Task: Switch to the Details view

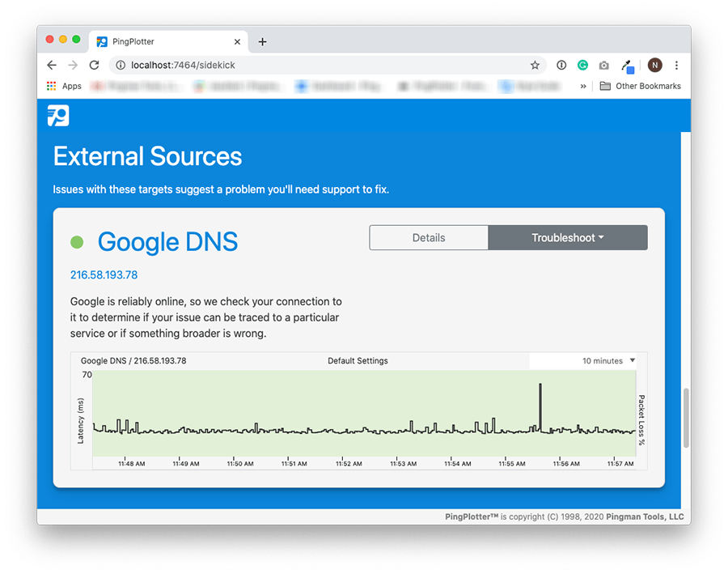Action: (429, 237)
